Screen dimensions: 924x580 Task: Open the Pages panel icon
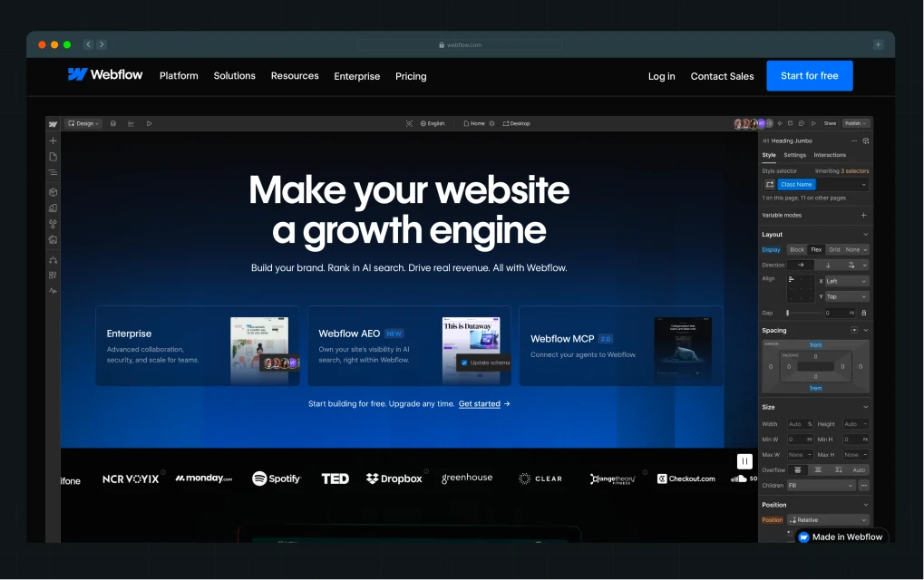coord(53,157)
